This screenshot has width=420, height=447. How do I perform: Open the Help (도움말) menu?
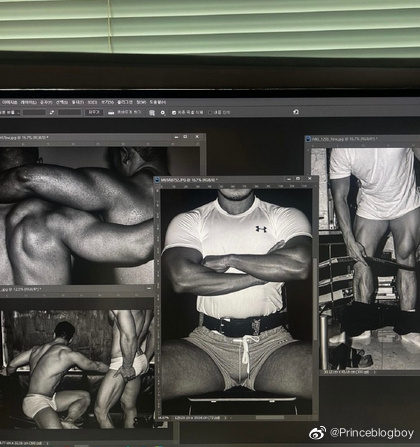click(x=157, y=102)
